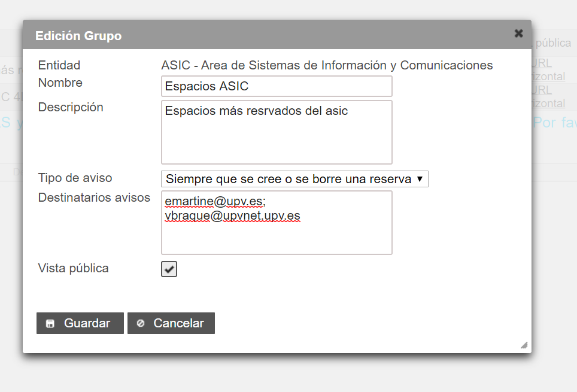
Task: Click the Destinatarios avisos label
Action: point(94,197)
